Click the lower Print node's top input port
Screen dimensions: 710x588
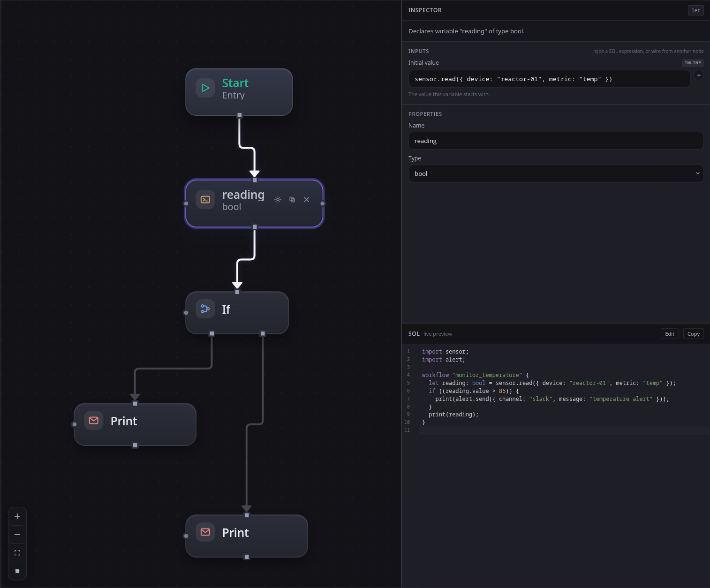tap(247, 515)
